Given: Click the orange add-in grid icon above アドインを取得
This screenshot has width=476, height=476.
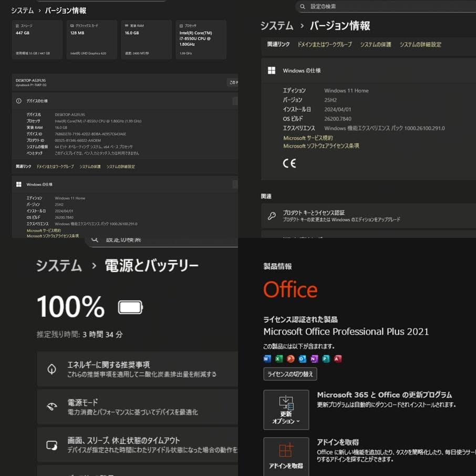Looking at the screenshot, I should click(286, 450).
